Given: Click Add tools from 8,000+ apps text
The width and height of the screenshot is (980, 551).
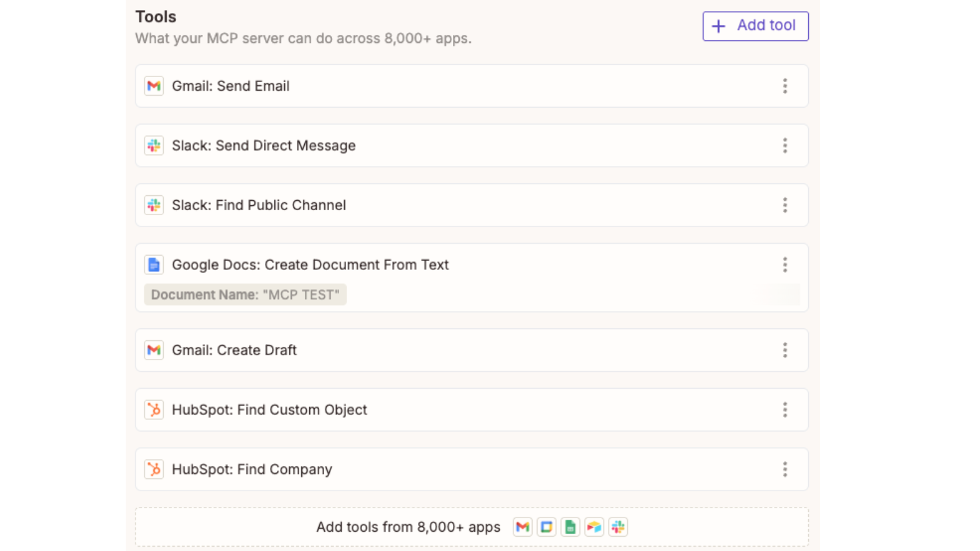Looking at the screenshot, I should [x=408, y=527].
